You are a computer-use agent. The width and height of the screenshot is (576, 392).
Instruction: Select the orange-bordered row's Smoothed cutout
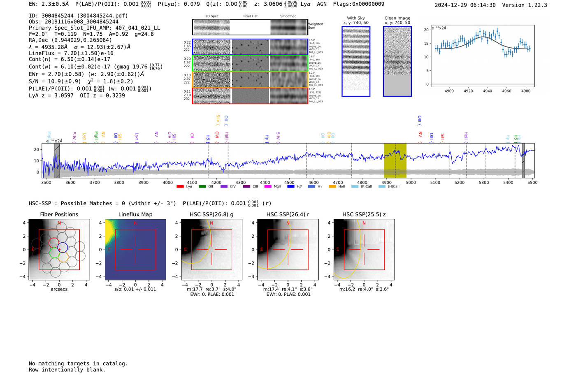pos(289,80)
